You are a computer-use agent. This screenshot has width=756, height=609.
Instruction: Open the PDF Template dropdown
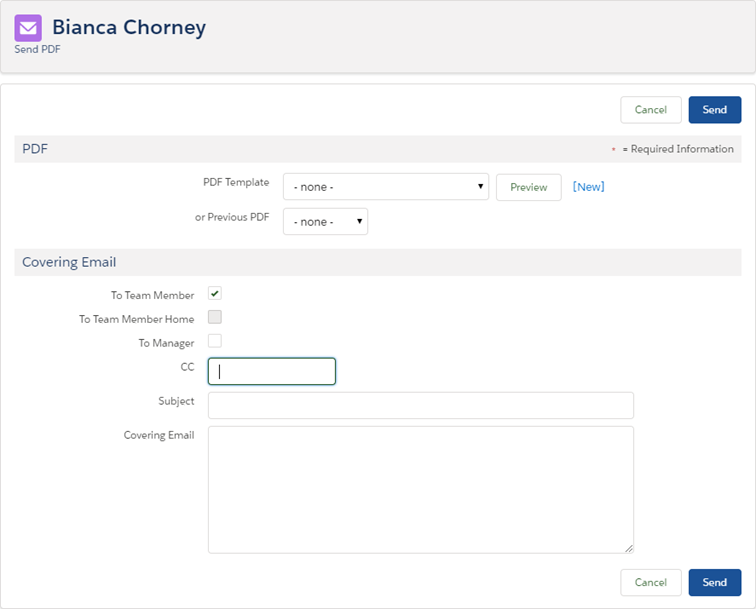(x=385, y=187)
